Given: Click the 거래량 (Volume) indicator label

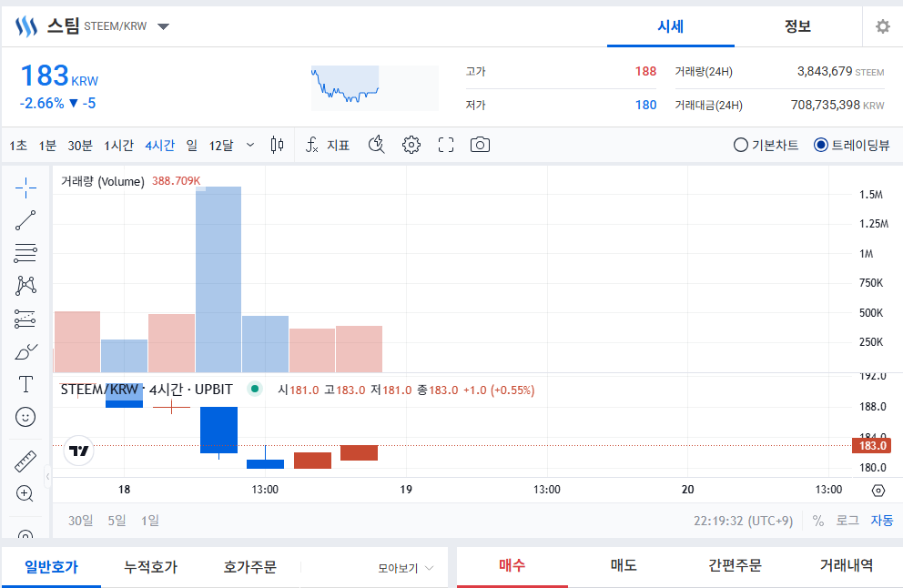Looking at the screenshot, I should click(103, 181).
